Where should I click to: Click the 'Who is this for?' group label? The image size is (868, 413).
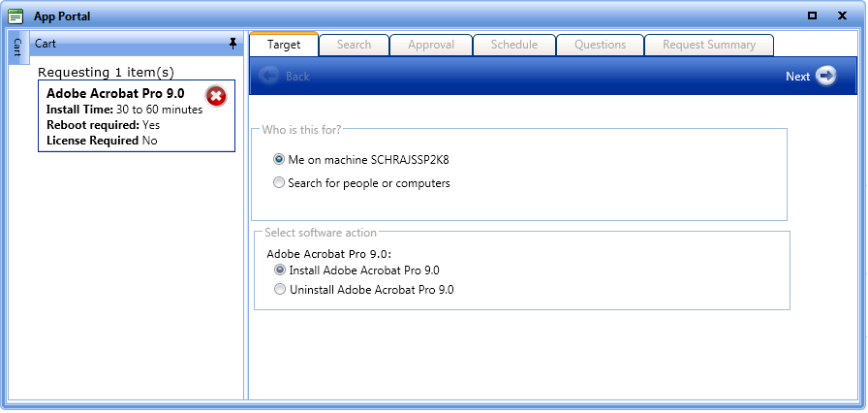301,130
